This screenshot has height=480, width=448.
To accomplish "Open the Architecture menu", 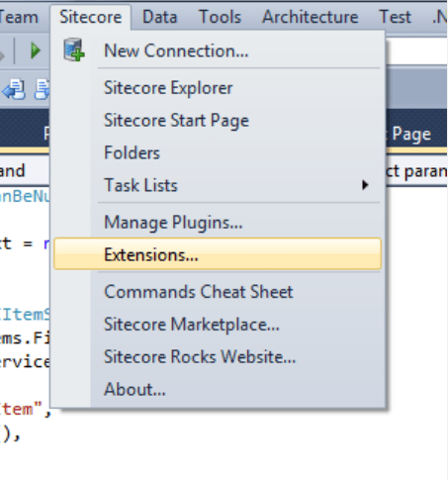I will click(310, 17).
